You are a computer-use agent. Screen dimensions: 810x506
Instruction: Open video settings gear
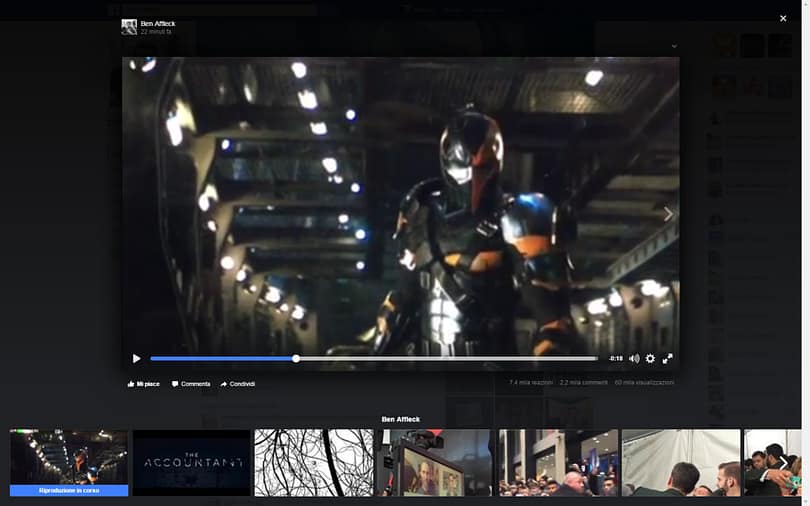(x=650, y=358)
